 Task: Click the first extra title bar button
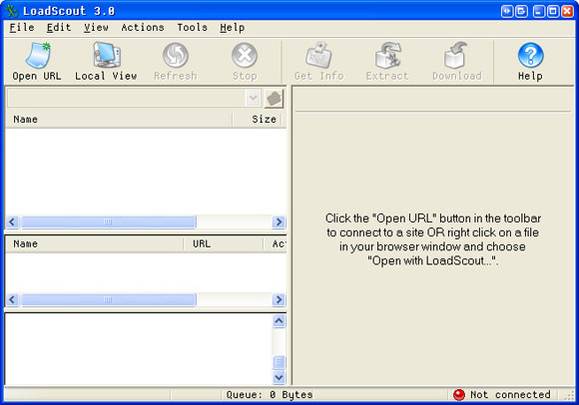507,11
